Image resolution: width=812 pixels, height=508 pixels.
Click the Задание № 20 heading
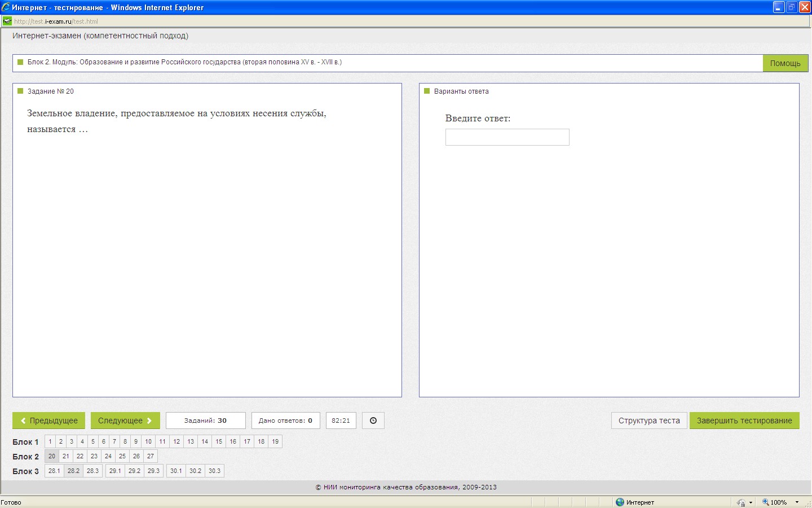click(51, 91)
